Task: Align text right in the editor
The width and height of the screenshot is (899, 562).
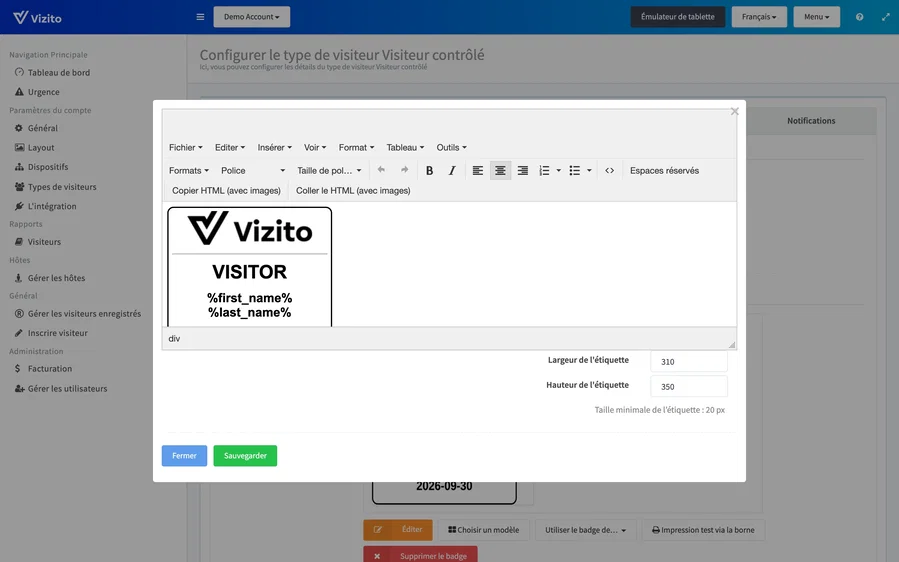Action: 522,170
